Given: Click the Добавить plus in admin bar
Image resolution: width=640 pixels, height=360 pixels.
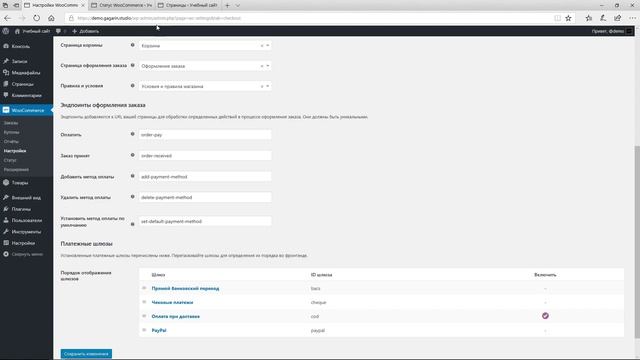Looking at the screenshot, I should click(74, 31).
